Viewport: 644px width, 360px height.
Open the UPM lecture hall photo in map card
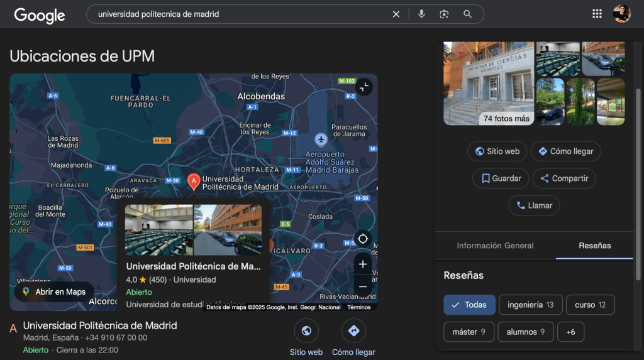click(x=159, y=230)
